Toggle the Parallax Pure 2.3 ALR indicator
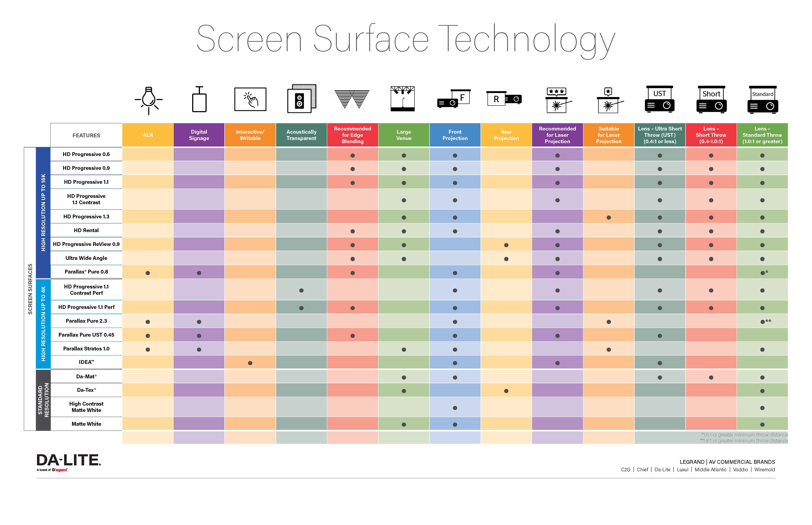Screen dimensions: 812x525 point(150,321)
